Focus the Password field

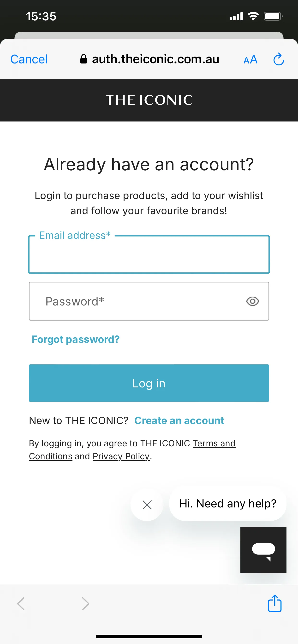149,301
